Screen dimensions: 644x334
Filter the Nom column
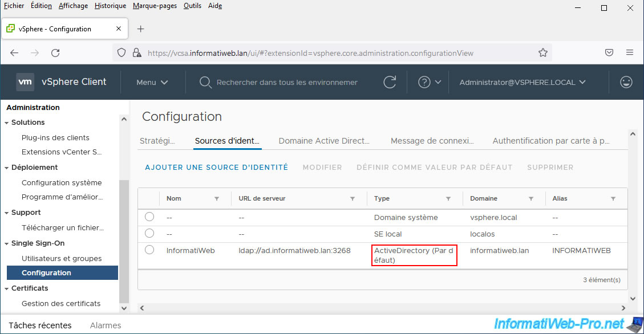[x=216, y=198]
